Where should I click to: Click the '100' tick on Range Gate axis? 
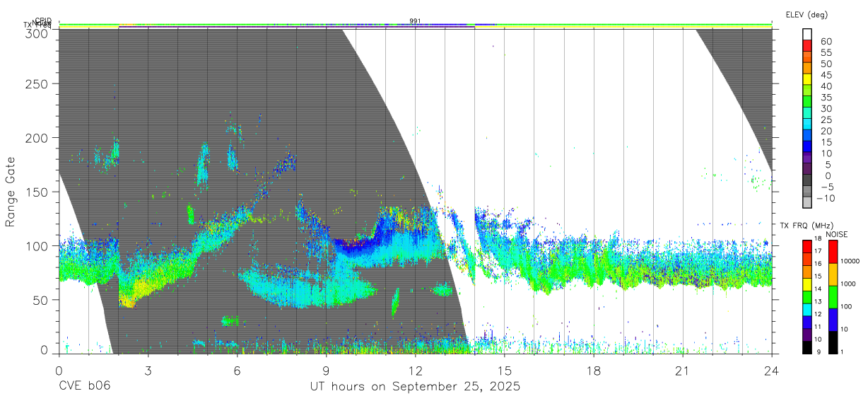point(37,246)
